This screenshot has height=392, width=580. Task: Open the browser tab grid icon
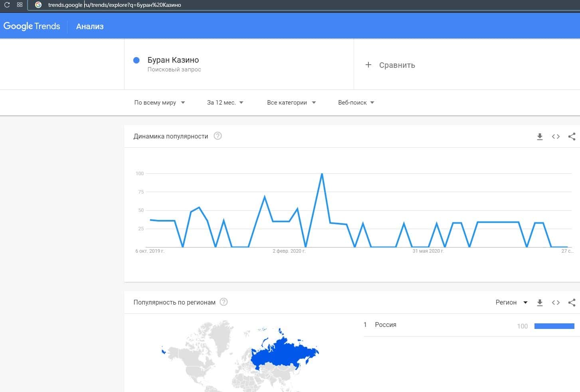click(x=20, y=5)
